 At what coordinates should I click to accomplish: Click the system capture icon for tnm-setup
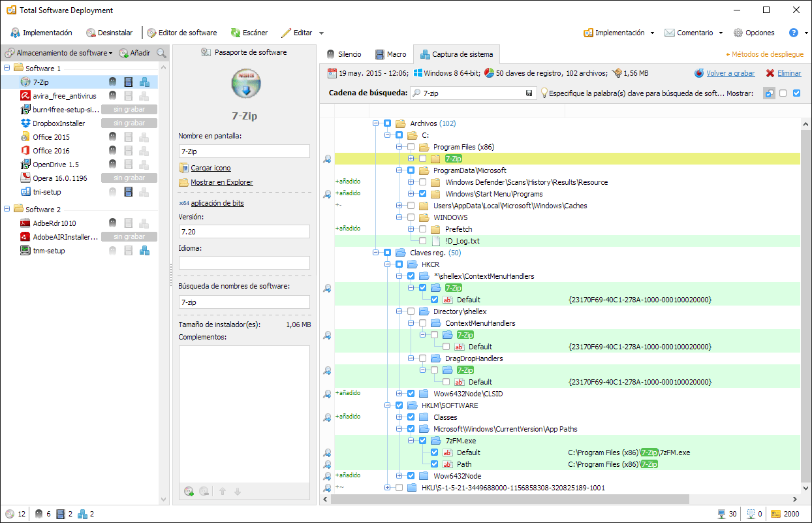pos(145,251)
